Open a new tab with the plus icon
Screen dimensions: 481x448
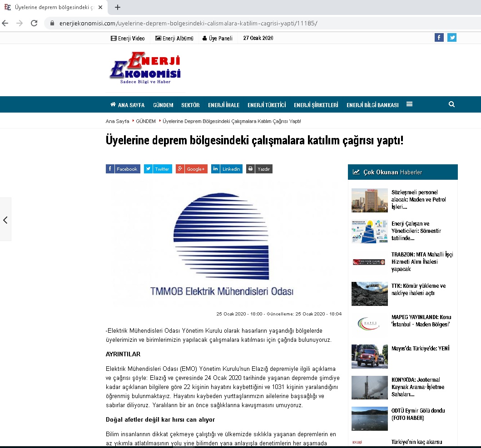click(118, 7)
